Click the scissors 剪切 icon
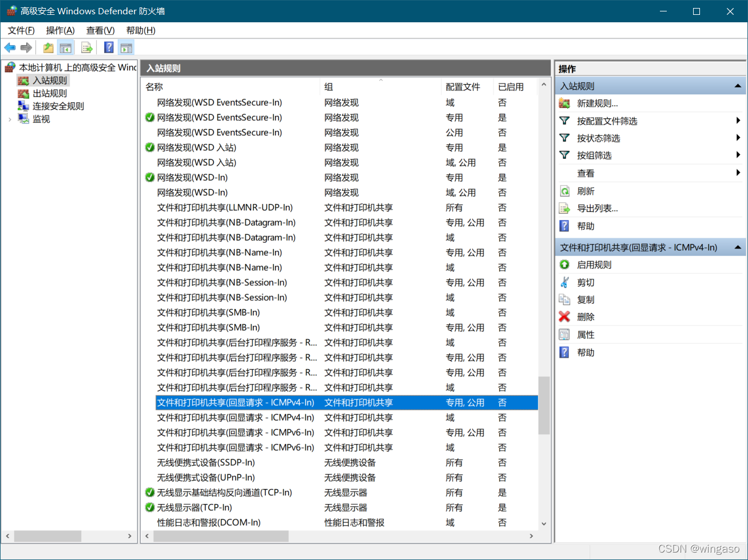This screenshot has width=748, height=560. [x=564, y=282]
